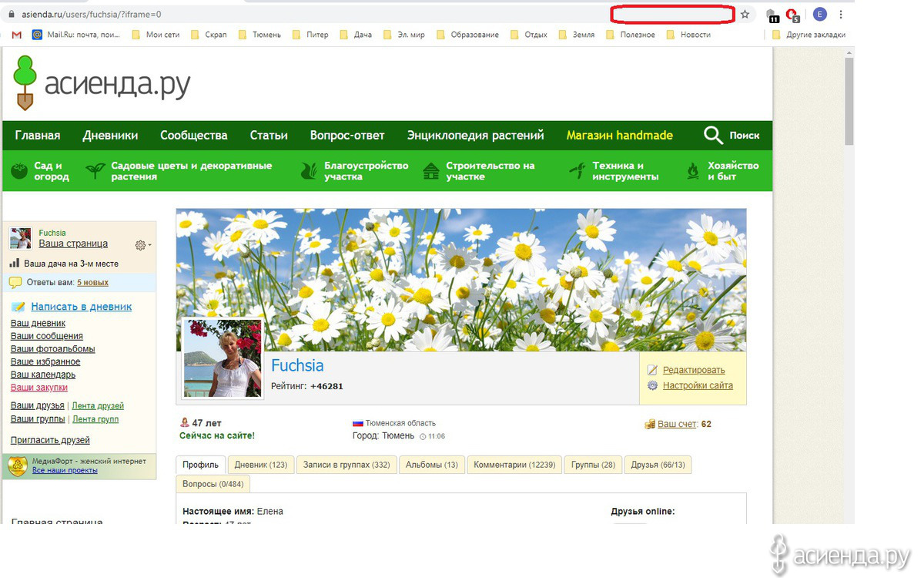Click the Fuchsia profile photo
The height and width of the screenshot is (578, 924).
(222, 358)
